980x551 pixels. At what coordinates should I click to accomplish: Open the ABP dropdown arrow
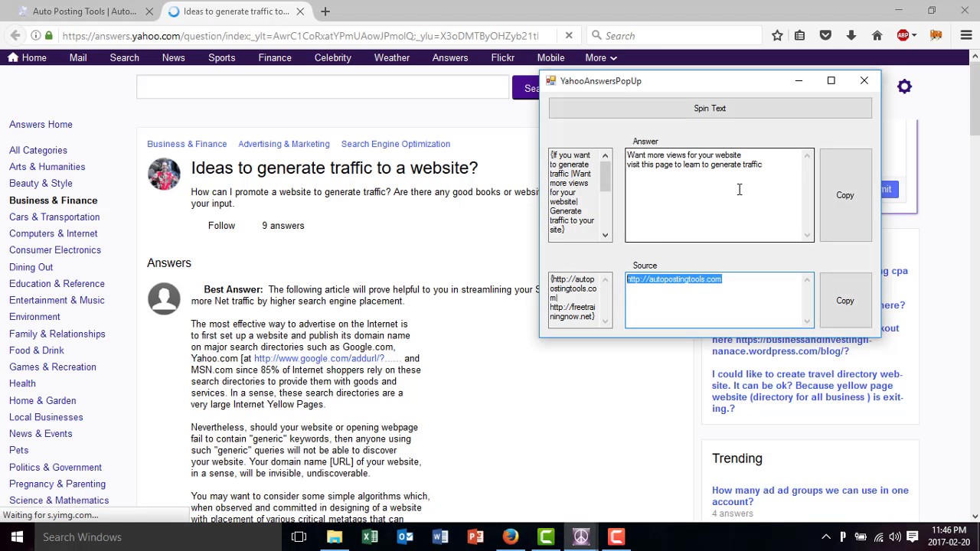pyautogui.click(x=913, y=35)
